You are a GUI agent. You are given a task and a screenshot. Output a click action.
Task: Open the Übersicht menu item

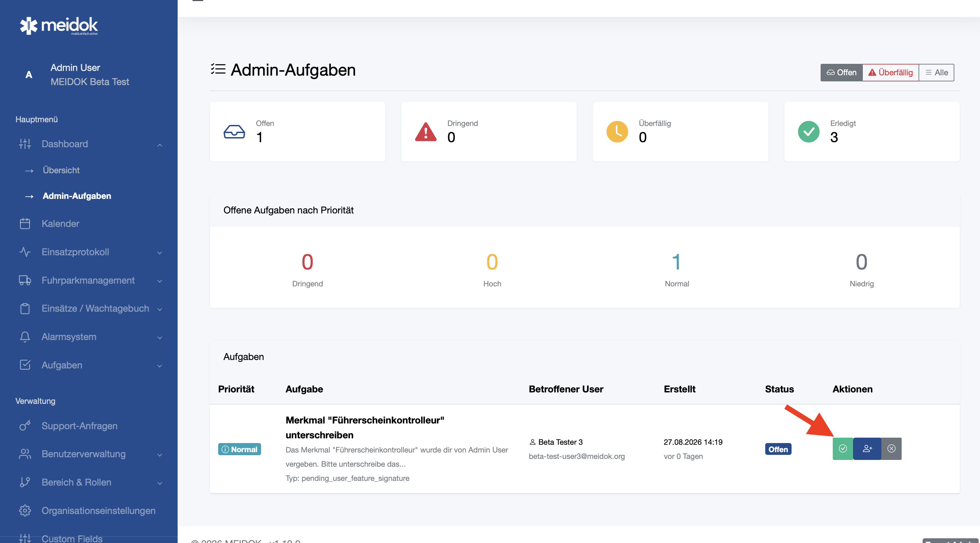pos(61,170)
